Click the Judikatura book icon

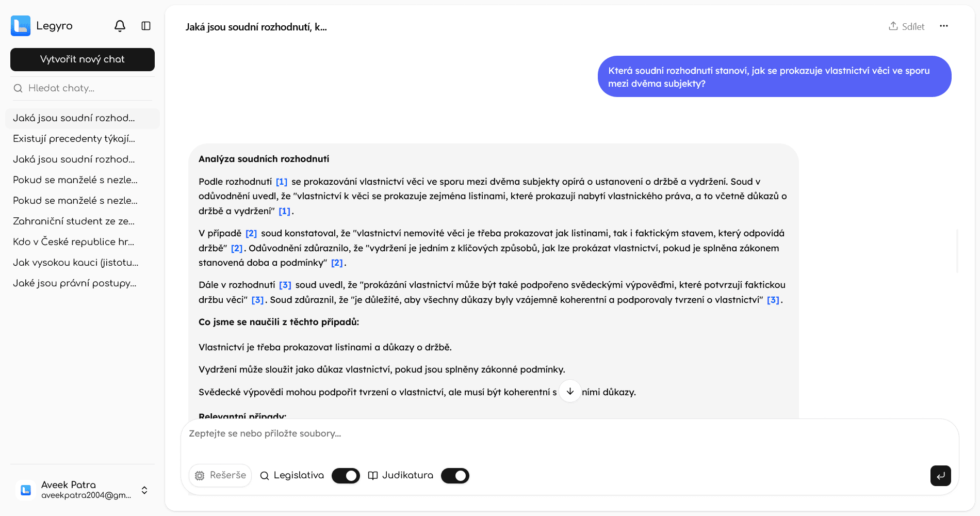tap(373, 475)
